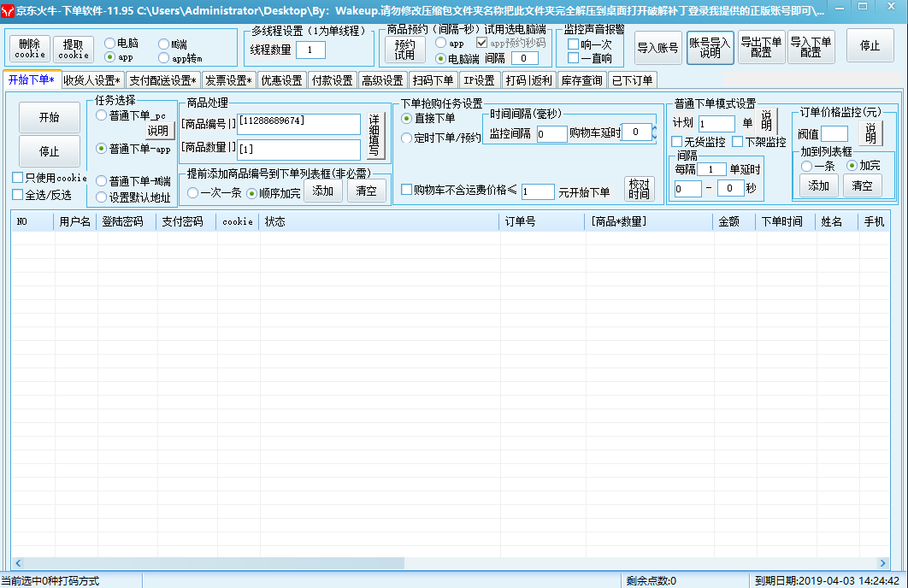
Task: Click the 监控间隔 input field
Action: click(551, 133)
